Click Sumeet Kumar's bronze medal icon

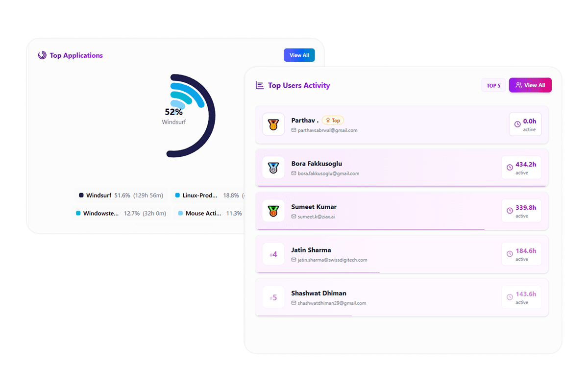pyautogui.click(x=273, y=211)
